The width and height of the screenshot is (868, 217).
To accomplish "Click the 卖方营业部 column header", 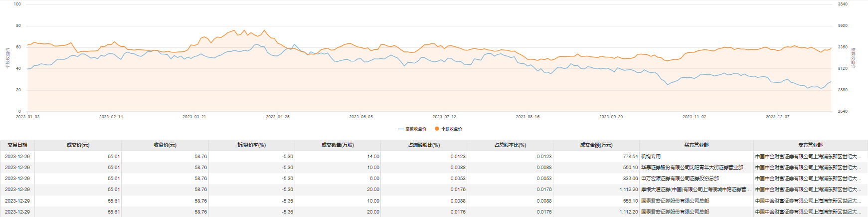I will coord(811,145).
